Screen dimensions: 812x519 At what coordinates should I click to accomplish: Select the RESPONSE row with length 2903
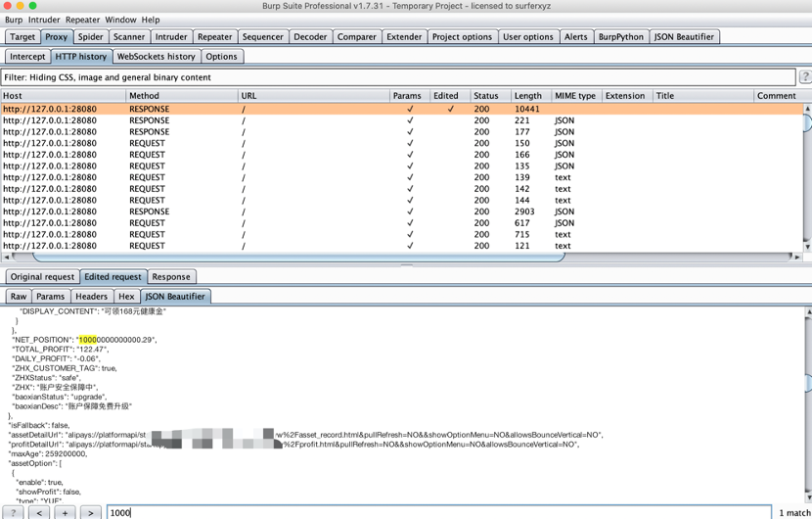tap(402, 212)
